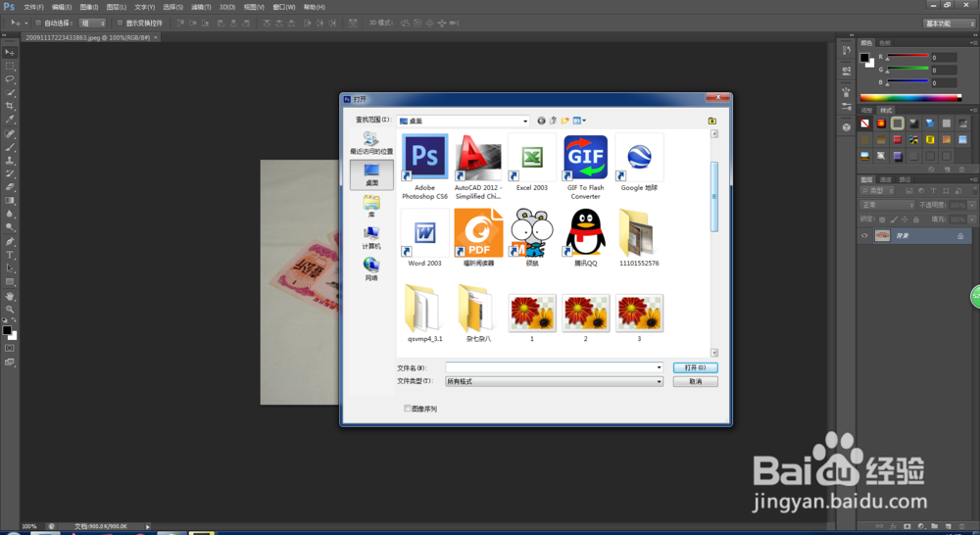Enable 显示变换控件 checkbox
Image resolution: width=980 pixels, height=535 pixels.
(x=120, y=24)
